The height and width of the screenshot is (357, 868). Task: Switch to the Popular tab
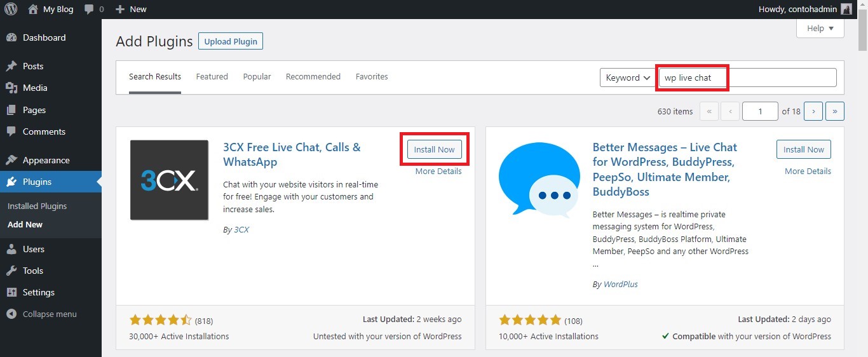(257, 76)
